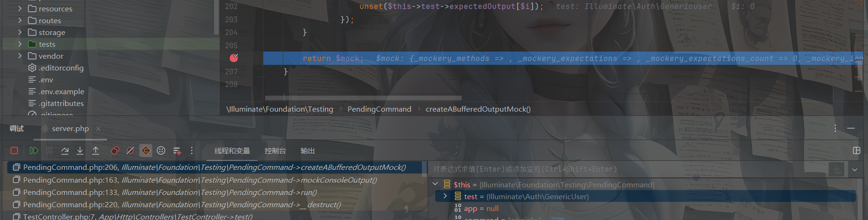Screen dimensions: 868x220
Task: Switch to the 输出 tab
Action: tap(307, 150)
